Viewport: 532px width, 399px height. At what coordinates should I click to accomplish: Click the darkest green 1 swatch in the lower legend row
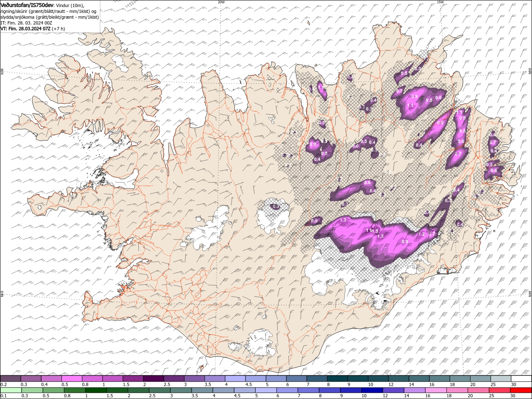(x=96, y=390)
